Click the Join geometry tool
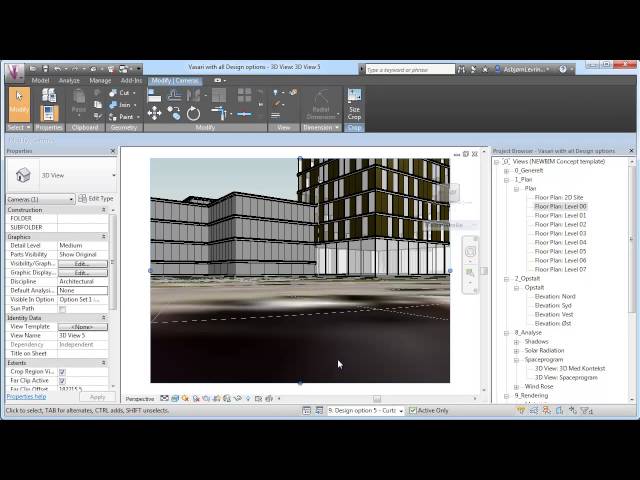This screenshot has height=480, width=640. (124, 104)
